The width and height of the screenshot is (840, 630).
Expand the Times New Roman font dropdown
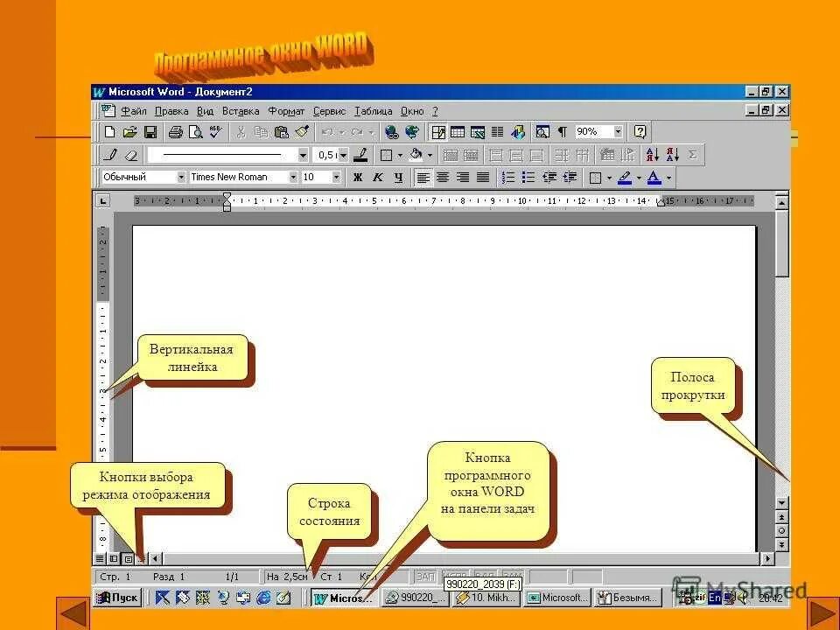pos(293,178)
